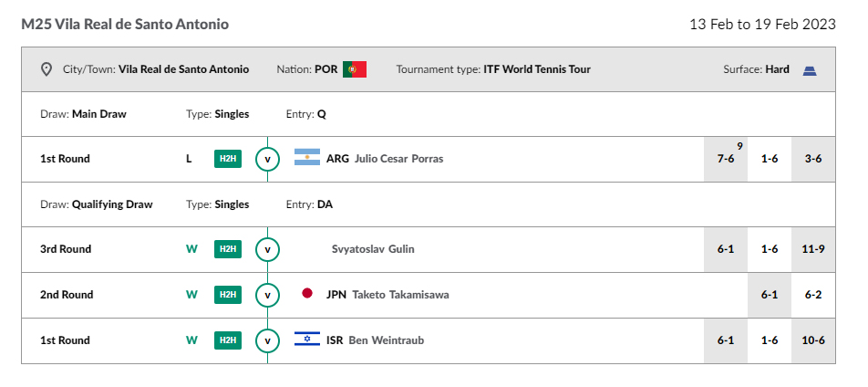
Task: Click the 'v' circle in Porras row
Action: point(267,159)
